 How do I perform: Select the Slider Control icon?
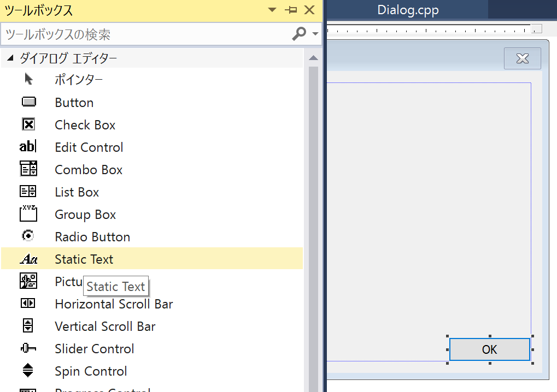28,348
